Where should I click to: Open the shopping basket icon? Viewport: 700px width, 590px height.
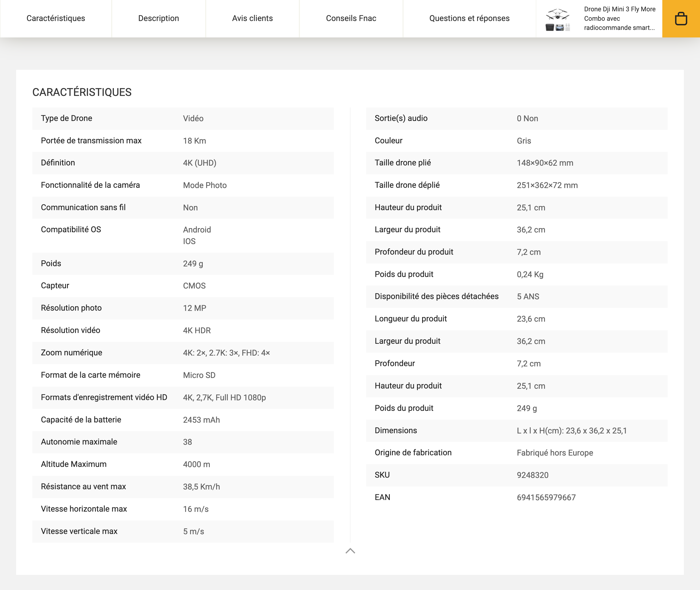pyautogui.click(x=681, y=18)
